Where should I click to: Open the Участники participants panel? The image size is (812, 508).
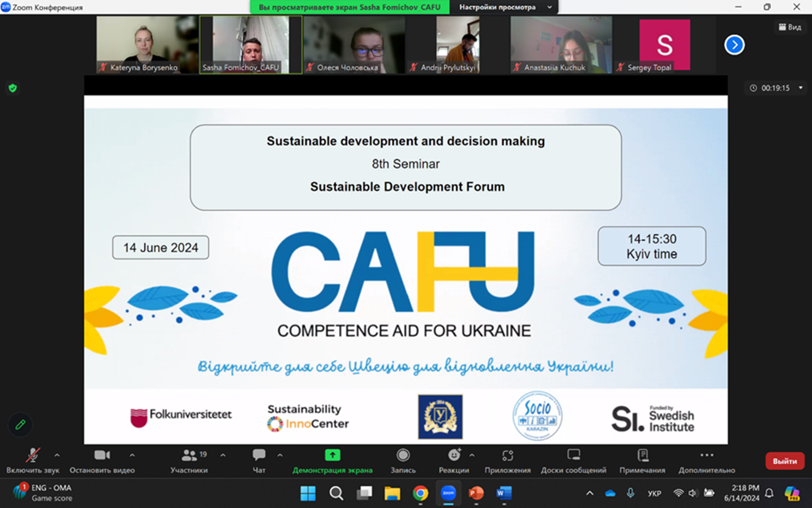[x=189, y=456]
